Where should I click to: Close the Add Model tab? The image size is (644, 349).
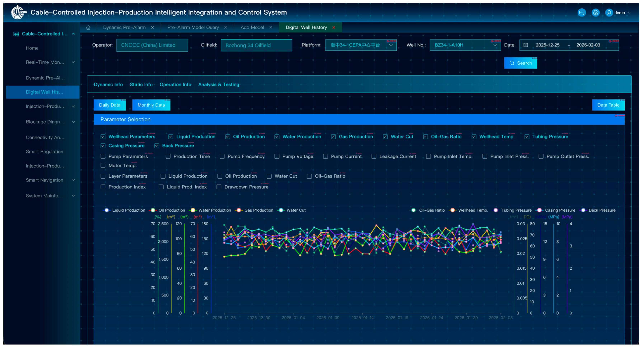click(x=271, y=27)
